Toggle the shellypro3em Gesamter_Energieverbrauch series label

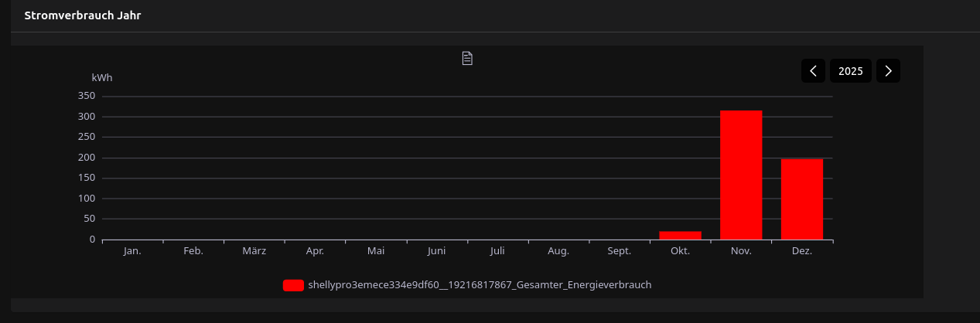point(480,285)
